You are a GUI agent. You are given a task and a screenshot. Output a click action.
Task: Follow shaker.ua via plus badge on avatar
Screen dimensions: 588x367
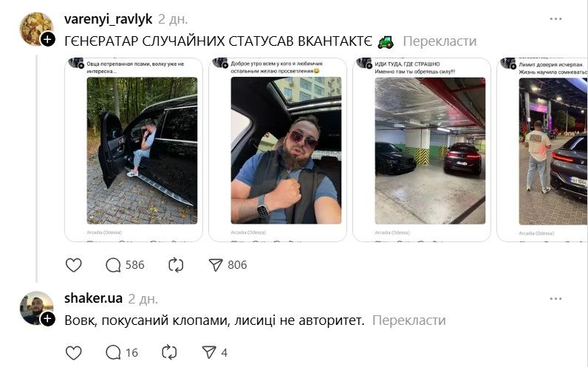(x=47, y=319)
